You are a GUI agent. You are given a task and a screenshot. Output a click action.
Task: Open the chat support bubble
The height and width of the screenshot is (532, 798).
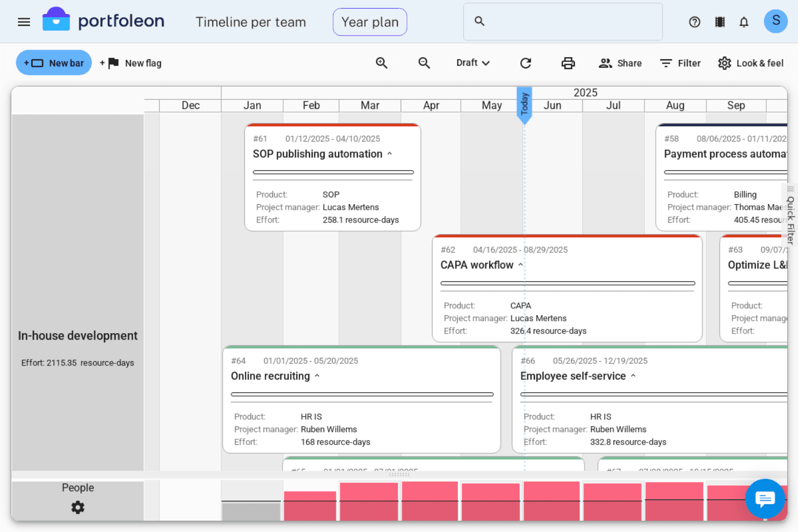[765, 499]
